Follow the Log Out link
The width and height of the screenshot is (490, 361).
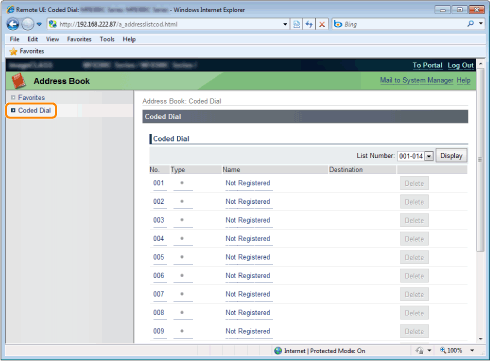(460, 65)
